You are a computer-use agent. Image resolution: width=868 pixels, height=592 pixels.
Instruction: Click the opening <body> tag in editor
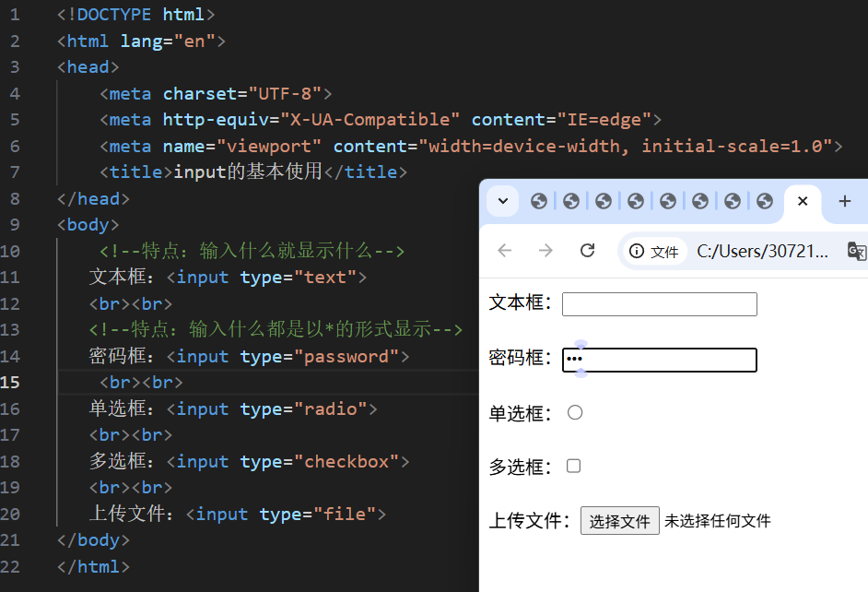88,225
